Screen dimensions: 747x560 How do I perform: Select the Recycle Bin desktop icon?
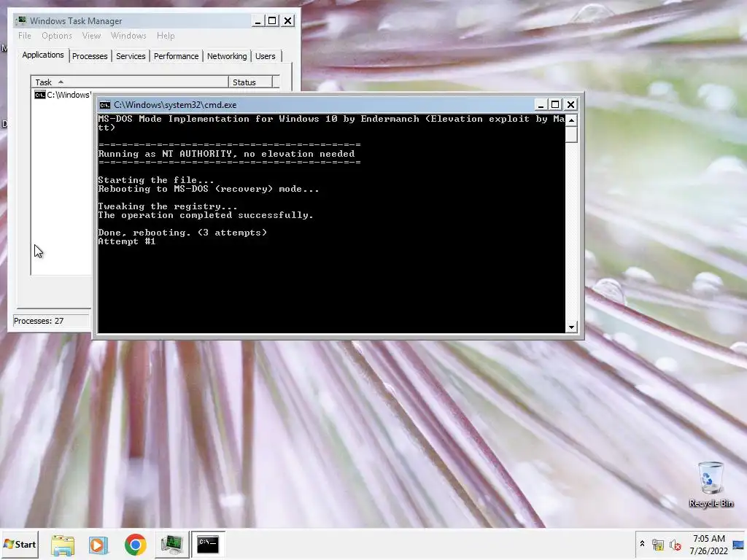pyautogui.click(x=711, y=484)
